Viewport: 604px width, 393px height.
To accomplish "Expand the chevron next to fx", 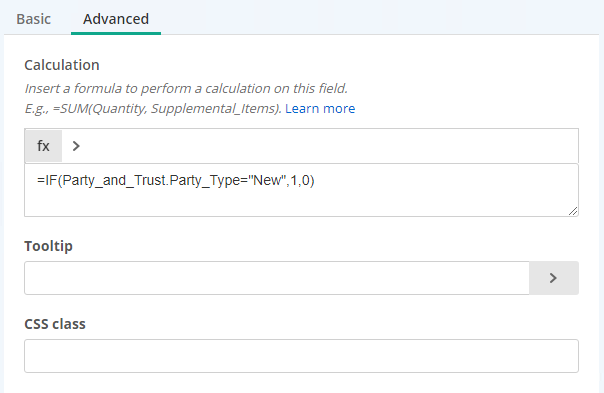I will [x=76, y=146].
